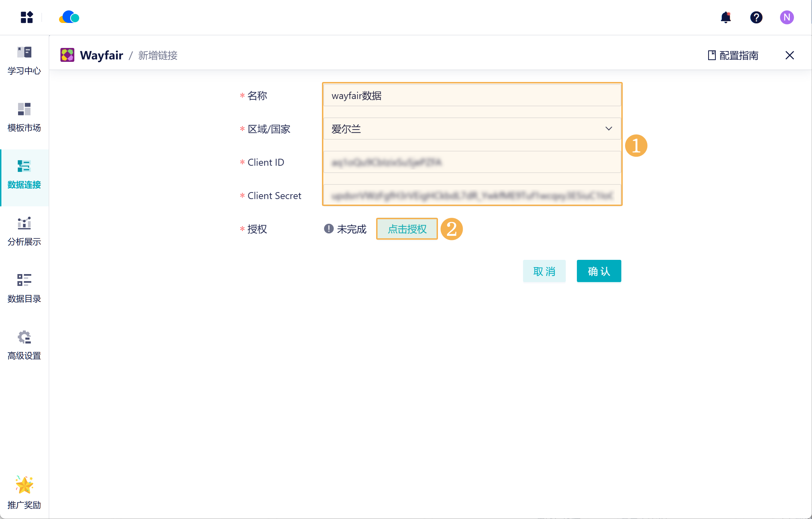Open 模板市场 in the sidebar
The width and height of the screenshot is (812, 519).
(24, 117)
